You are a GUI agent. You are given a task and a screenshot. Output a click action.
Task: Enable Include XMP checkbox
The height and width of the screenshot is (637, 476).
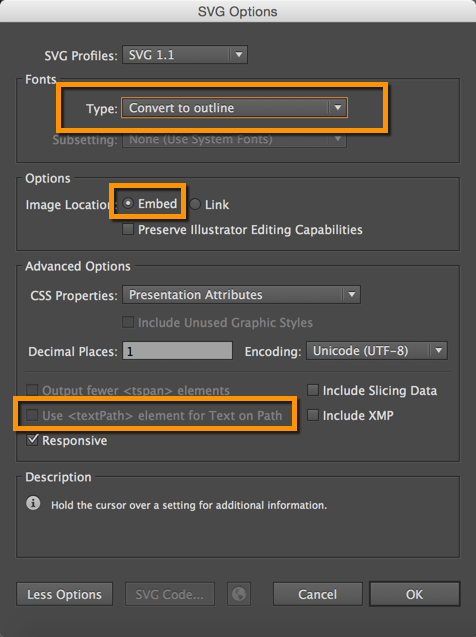[313, 415]
